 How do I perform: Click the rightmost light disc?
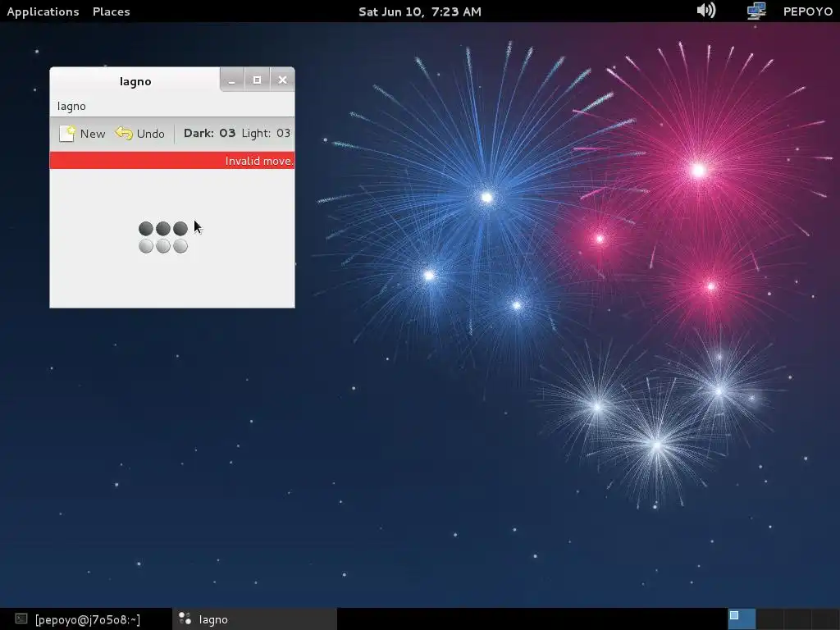(x=180, y=246)
